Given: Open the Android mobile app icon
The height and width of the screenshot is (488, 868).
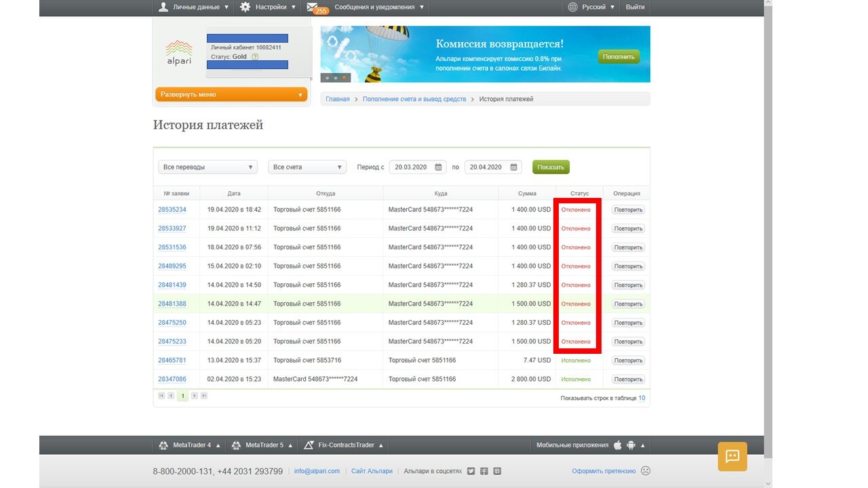Looking at the screenshot, I should [631, 445].
